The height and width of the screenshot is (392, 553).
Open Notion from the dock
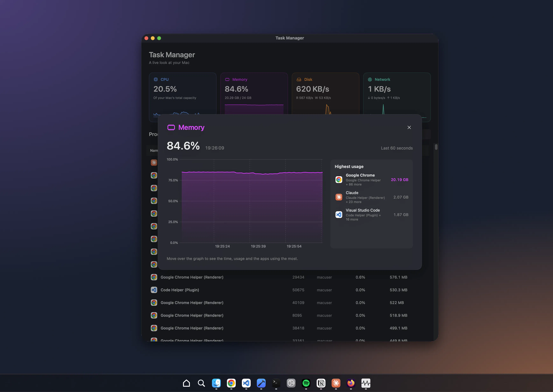[x=321, y=383]
